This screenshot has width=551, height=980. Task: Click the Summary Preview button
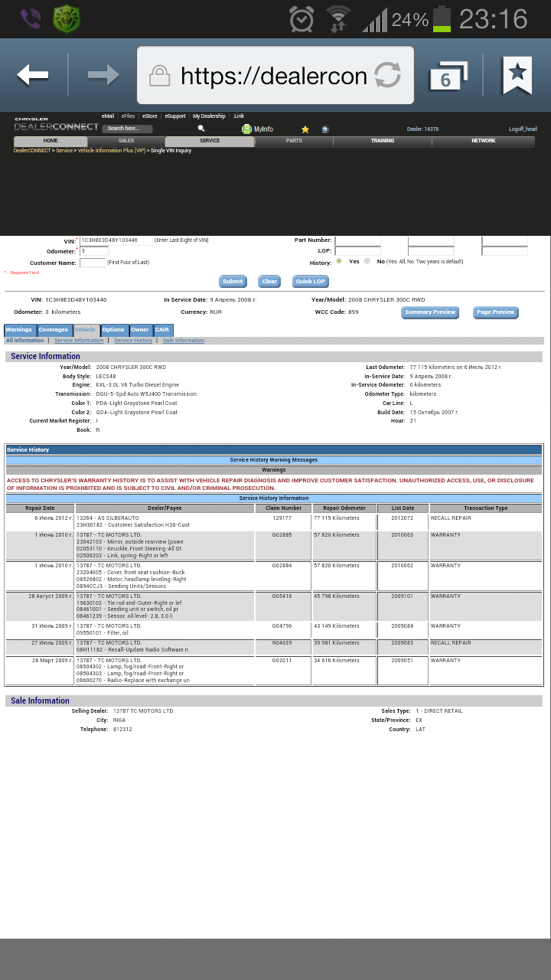[430, 312]
